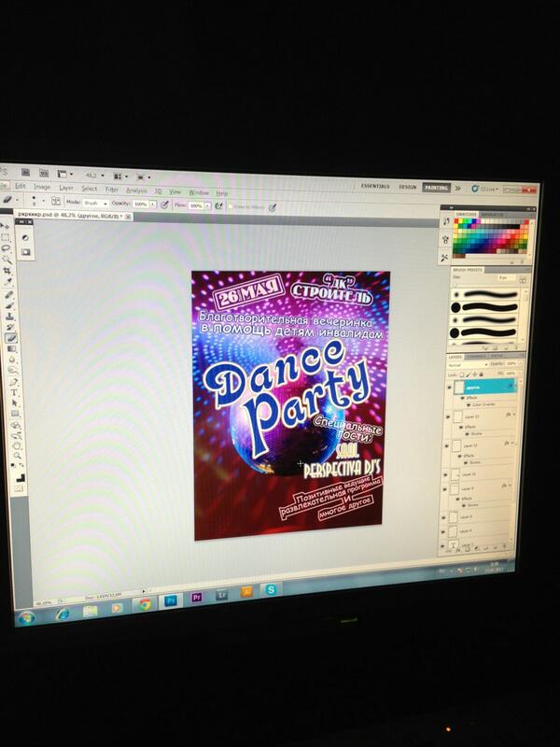Open the Image menu
Viewport: 560px width, 747px height.
tap(42, 188)
